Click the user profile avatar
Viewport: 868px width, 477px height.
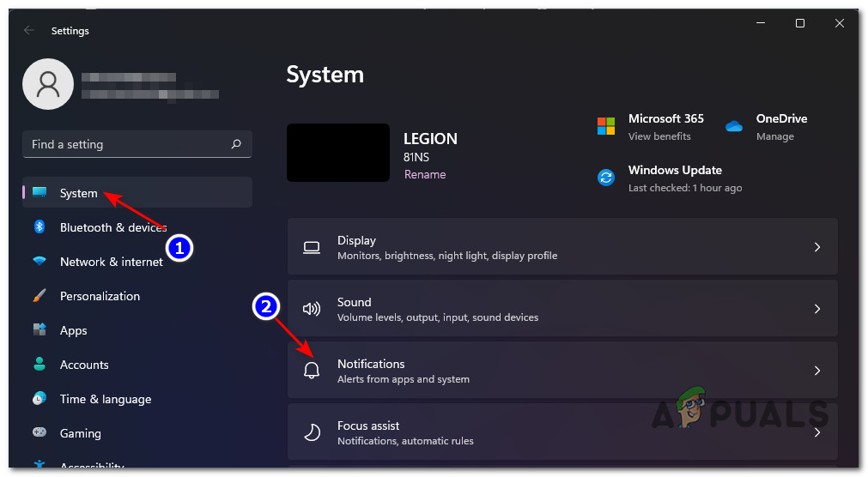[x=47, y=84]
